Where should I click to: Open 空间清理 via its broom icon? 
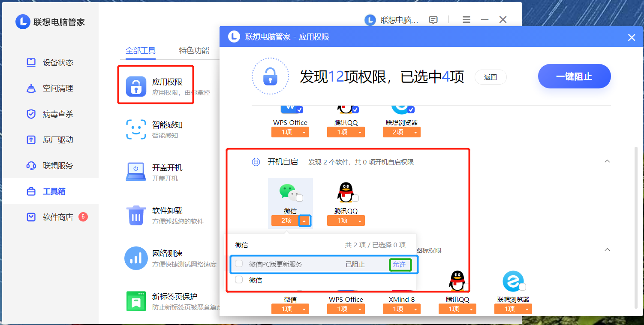tap(31, 88)
